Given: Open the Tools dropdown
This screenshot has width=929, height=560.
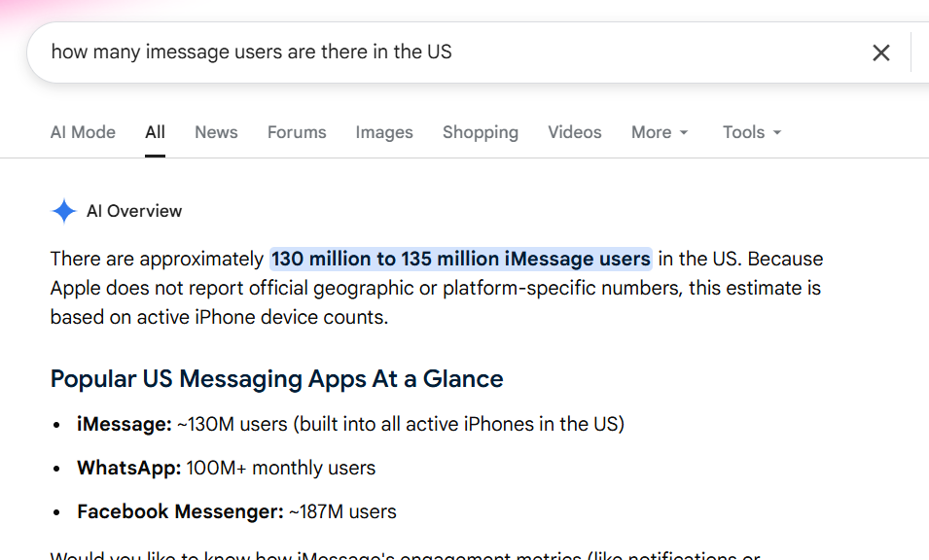Looking at the screenshot, I should [x=752, y=132].
